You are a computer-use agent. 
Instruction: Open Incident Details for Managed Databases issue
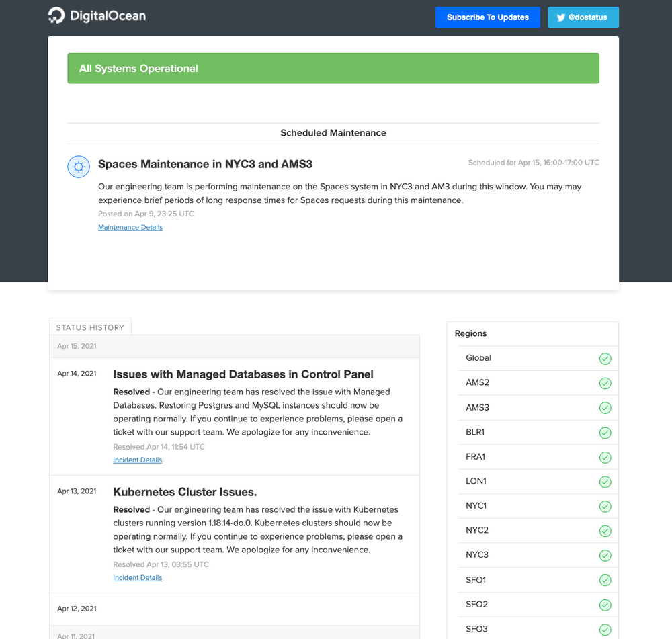pos(137,460)
